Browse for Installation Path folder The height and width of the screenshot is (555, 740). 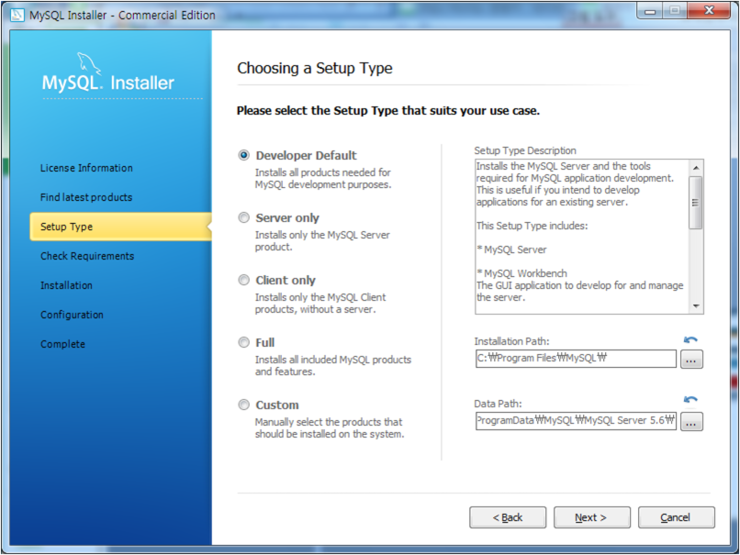point(691,360)
